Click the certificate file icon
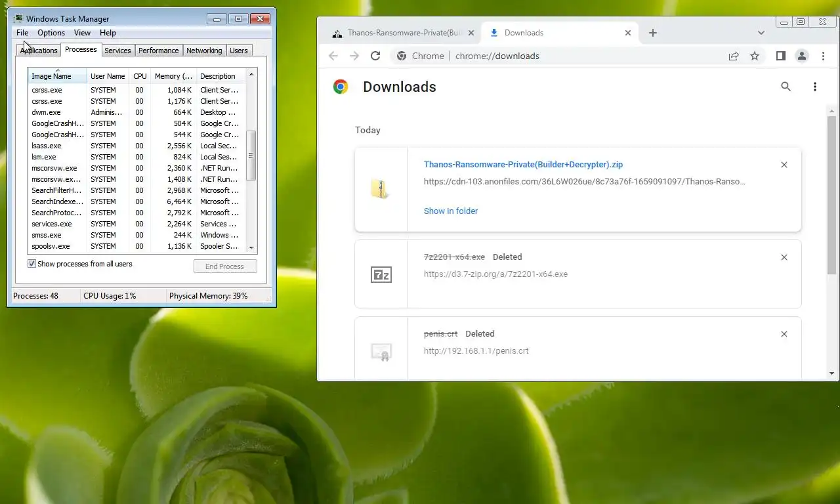This screenshot has height=504, width=840. pos(381,352)
